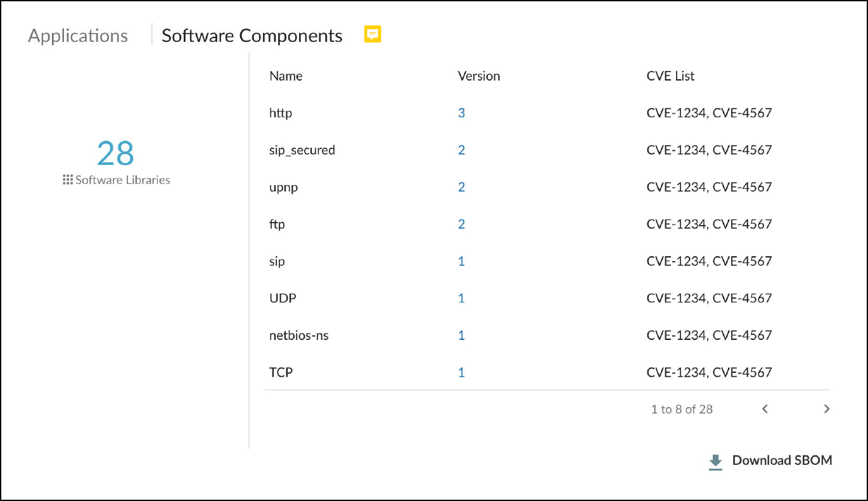Click the Download SBOM button
The width and height of the screenshot is (868, 501).
click(781, 460)
